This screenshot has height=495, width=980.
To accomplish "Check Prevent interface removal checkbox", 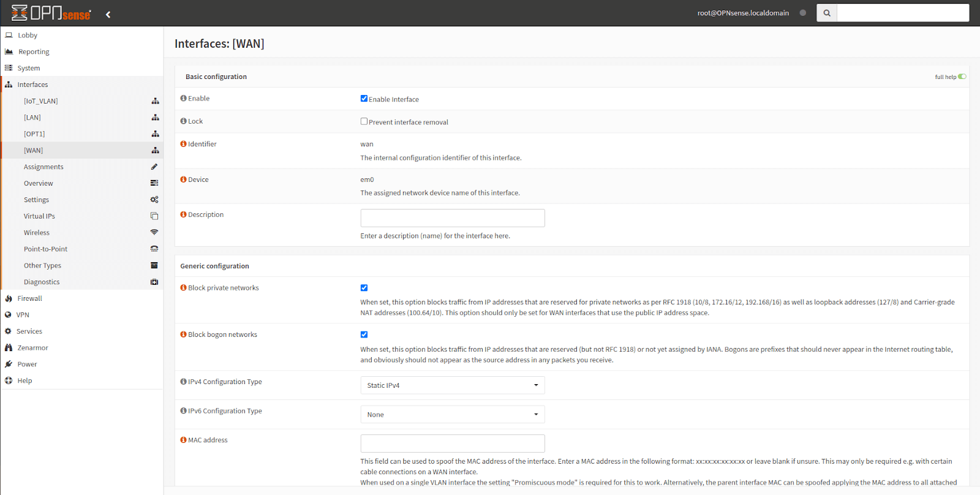I will (364, 121).
